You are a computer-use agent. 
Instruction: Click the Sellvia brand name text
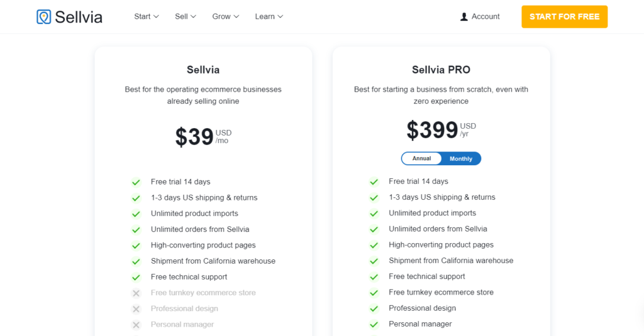click(79, 17)
